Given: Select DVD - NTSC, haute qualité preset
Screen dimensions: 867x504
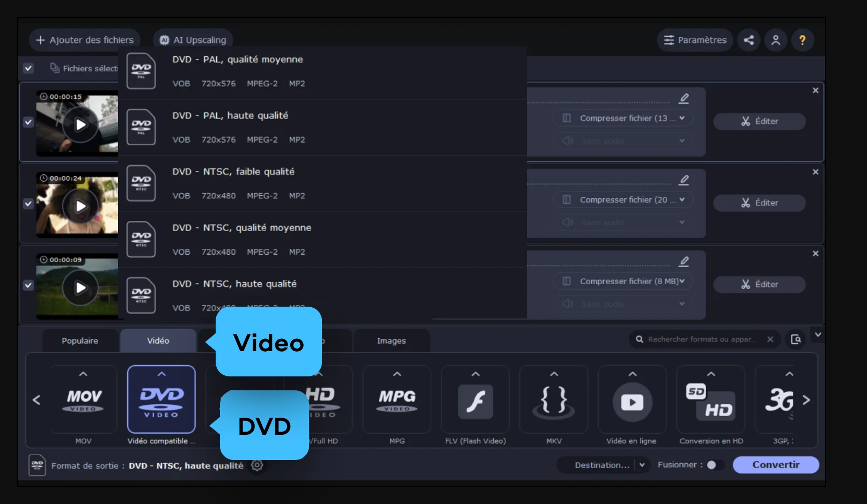Looking at the screenshot, I should click(322, 294).
